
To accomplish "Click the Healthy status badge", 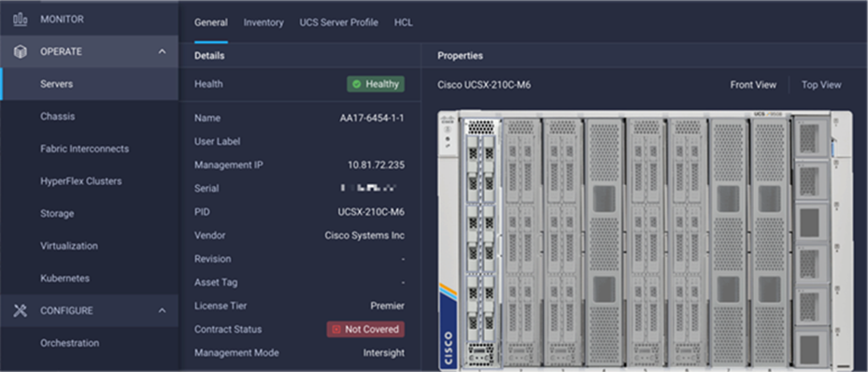I will coord(376,84).
